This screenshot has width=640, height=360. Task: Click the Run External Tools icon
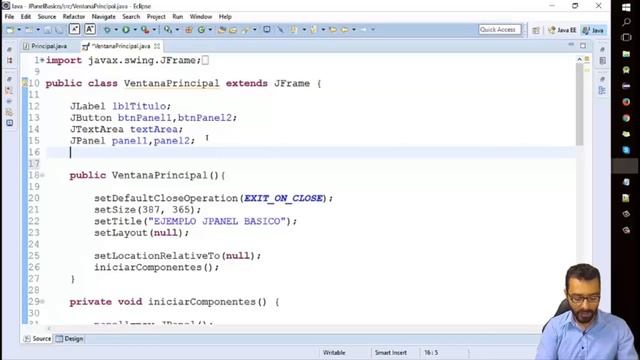145,30
